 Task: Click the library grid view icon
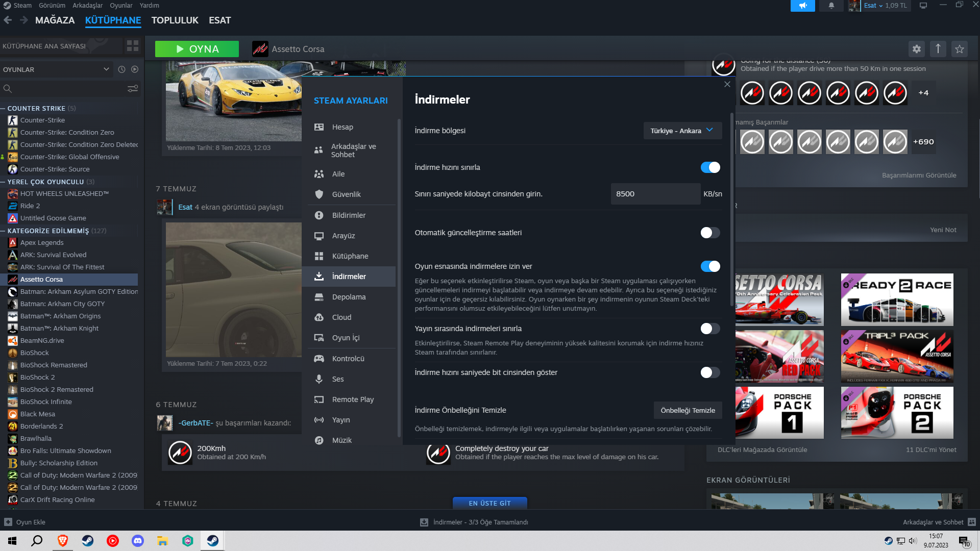pos(133,46)
